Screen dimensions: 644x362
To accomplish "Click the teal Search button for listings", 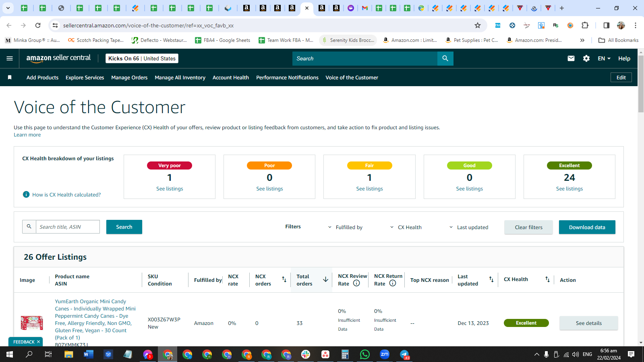I will (124, 227).
